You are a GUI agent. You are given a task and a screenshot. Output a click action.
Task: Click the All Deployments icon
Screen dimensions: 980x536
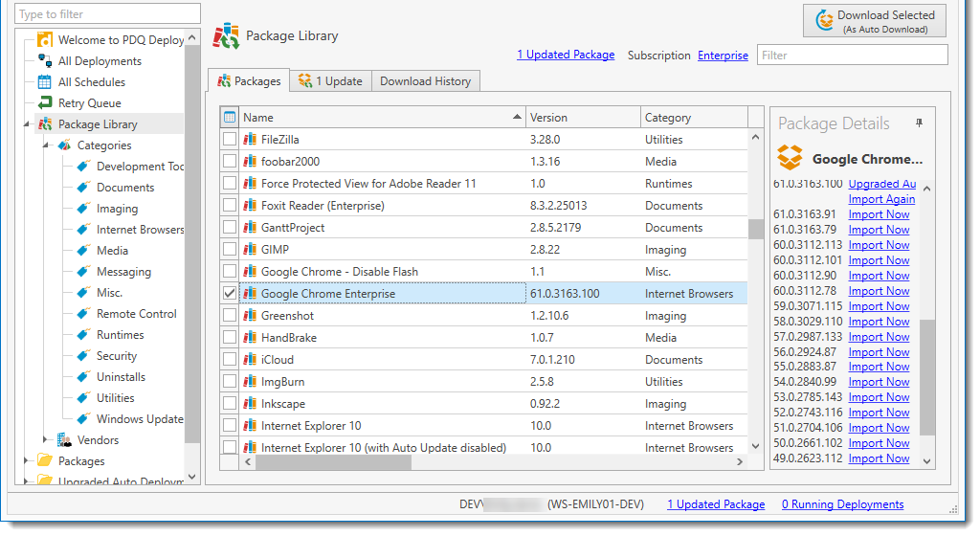coord(44,61)
